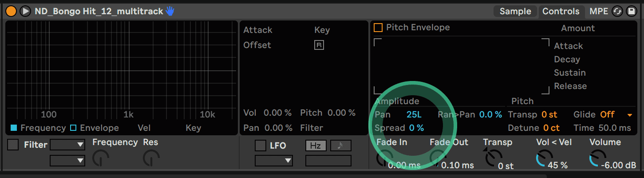Switch LFO rate to the Hz button

pyautogui.click(x=316, y=146)
